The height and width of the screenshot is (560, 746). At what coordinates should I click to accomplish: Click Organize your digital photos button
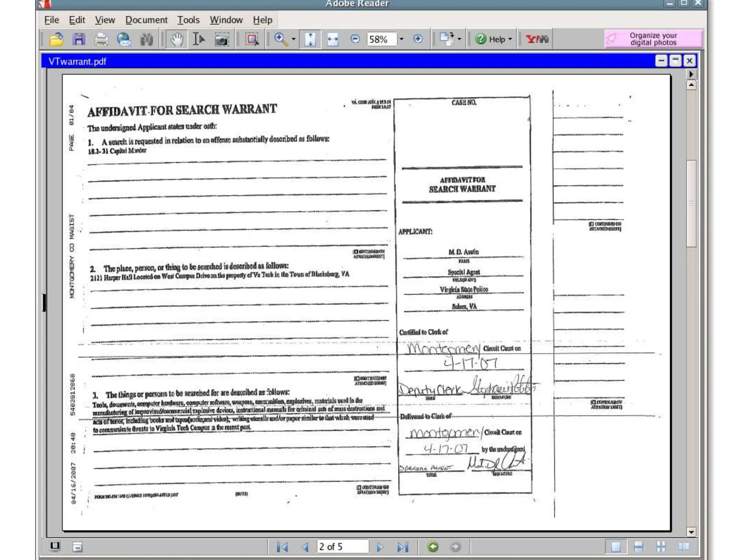coord(653,39)
